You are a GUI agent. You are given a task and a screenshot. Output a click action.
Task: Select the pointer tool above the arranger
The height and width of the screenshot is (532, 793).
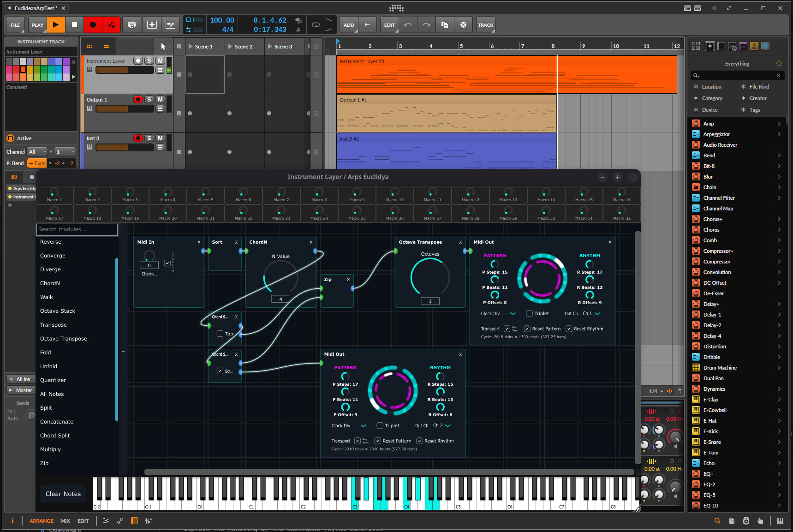(164, 46)
